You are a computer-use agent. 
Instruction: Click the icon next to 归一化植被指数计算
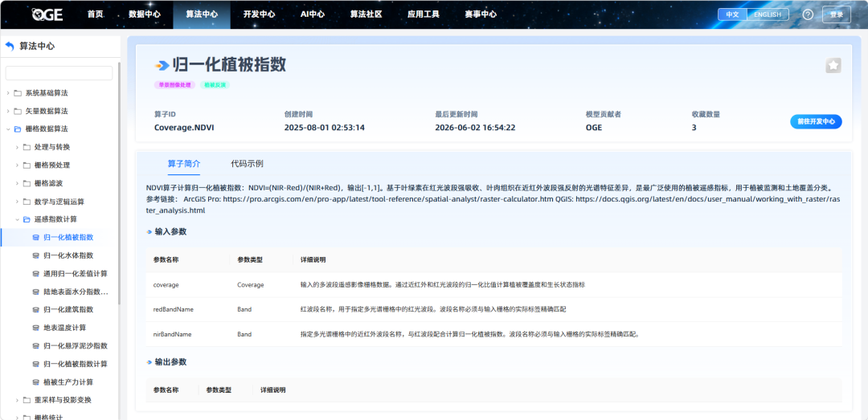[36, 364]
